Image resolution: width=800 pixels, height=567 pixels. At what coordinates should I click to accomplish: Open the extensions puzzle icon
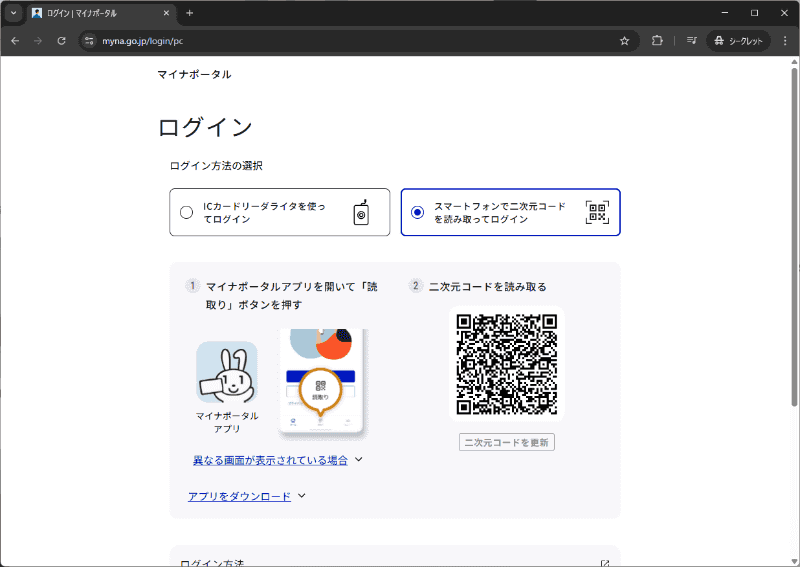[x=657, y=40]
